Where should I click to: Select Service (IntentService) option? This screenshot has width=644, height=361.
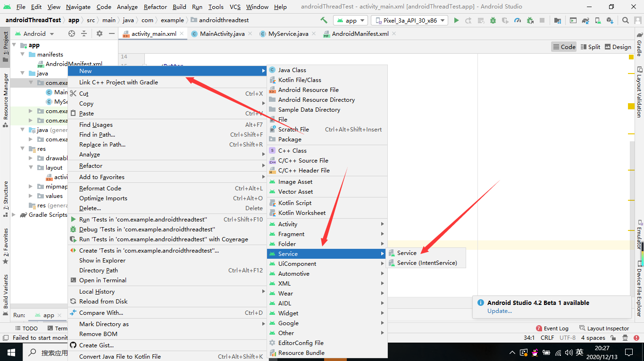click(x=426, y=263)
